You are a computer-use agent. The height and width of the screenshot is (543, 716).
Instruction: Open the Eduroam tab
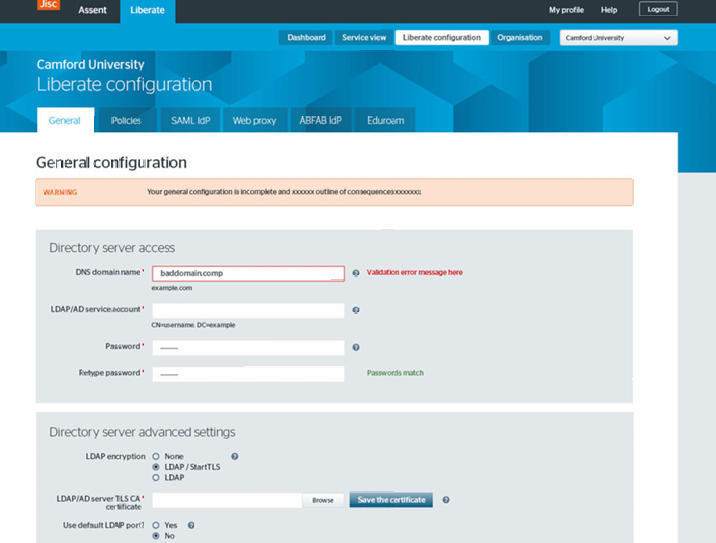[385, 121]
